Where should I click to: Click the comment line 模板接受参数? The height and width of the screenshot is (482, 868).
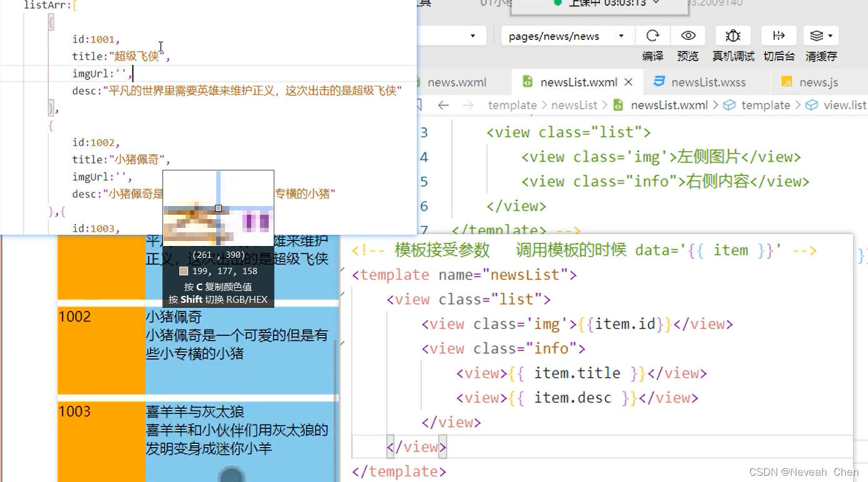[x=584, y=251]
